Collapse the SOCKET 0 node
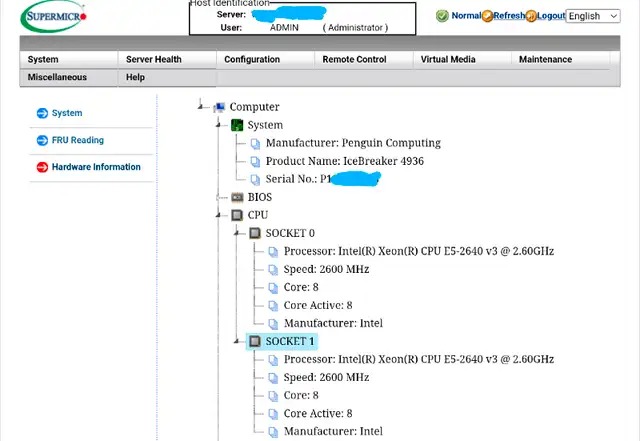Image resolution: width=640 pixels, height=441 pixels. (237, 233)
